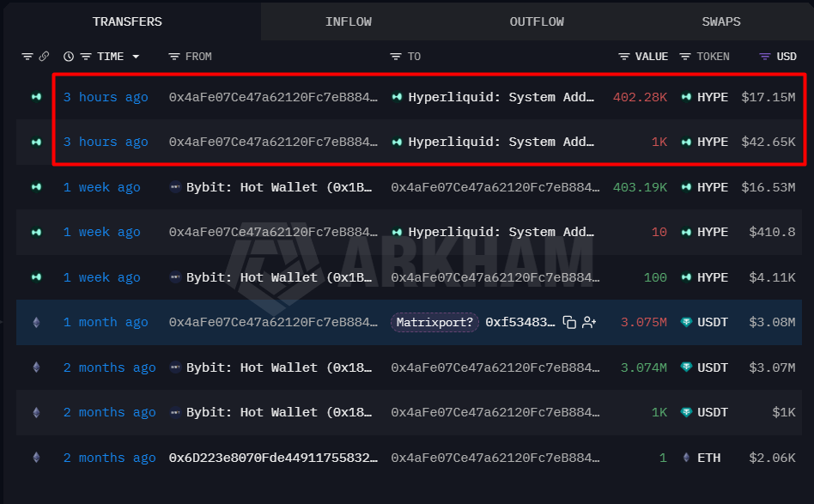
Task: Open Bybit Hot Wallet in $1K USDT row
Action: point(279,412)
